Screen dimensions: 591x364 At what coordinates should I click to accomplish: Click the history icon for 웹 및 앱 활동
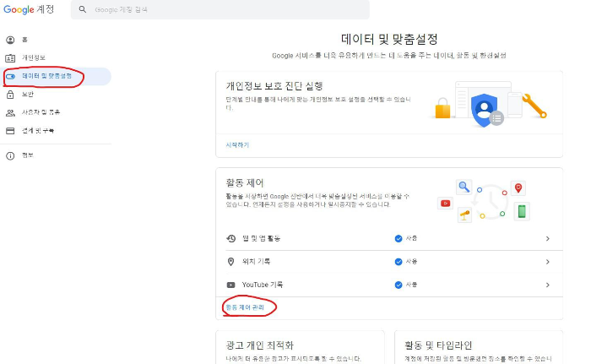click(230, 238)
